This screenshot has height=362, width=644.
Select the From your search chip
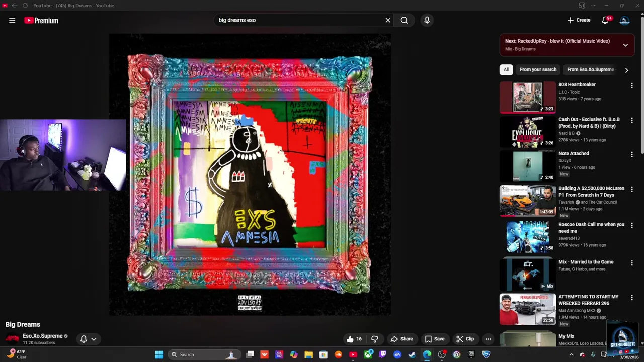click(x=538, y=70)
